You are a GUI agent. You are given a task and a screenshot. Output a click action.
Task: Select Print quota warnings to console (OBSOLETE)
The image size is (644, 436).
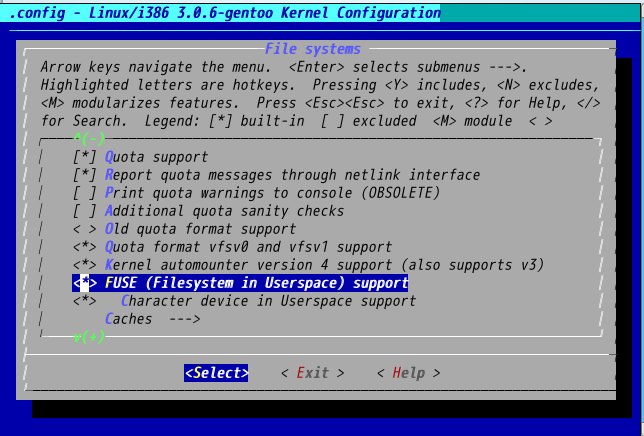coord(272,193)
